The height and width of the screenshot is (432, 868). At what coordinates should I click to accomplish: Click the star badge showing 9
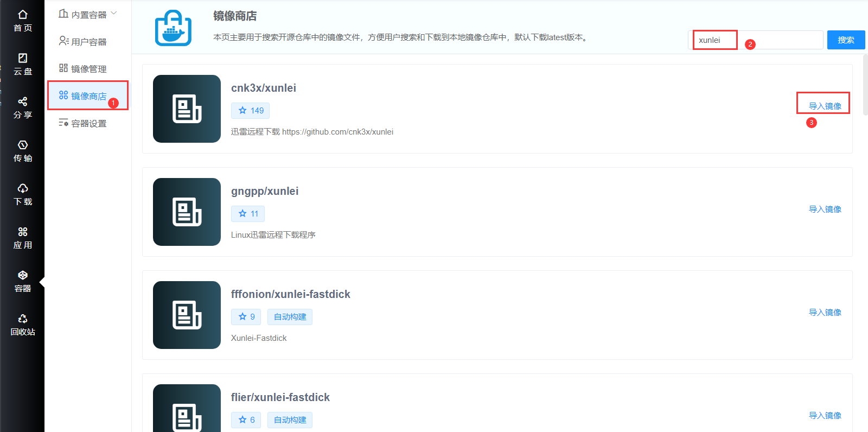coord(246,317)
